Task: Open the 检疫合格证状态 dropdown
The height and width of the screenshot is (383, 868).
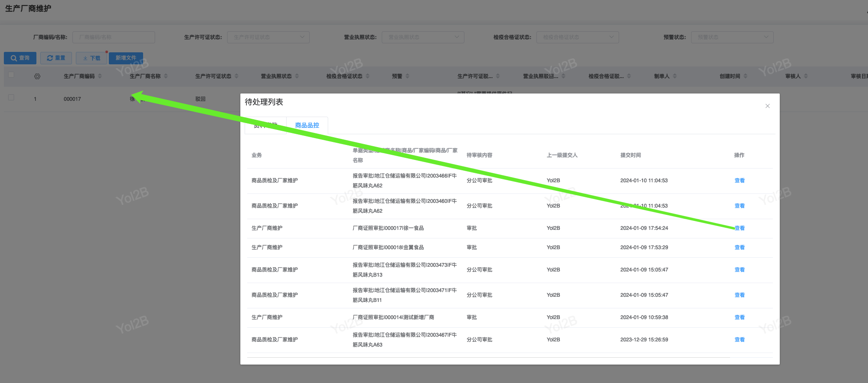Action: [578, 37]
